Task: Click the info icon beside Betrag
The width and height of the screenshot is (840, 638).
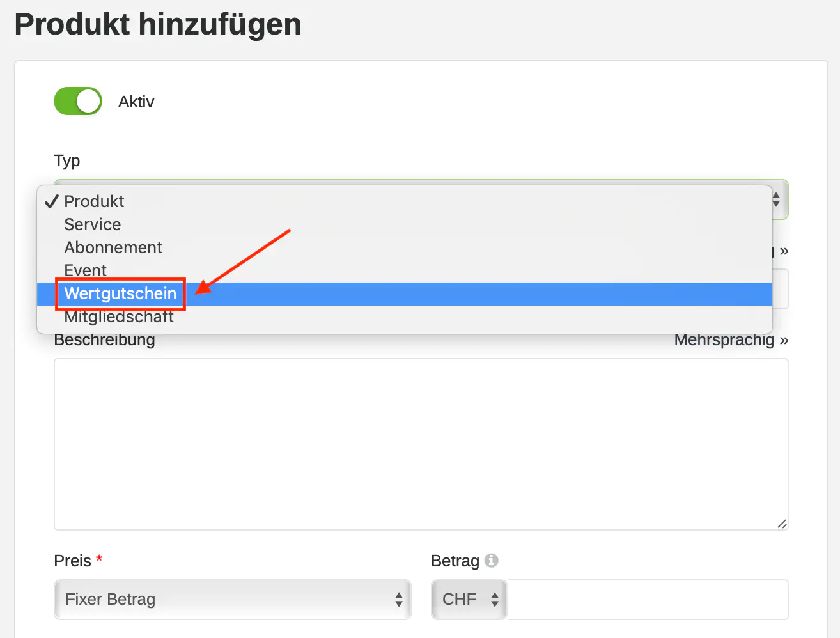Action: [491, 560]
